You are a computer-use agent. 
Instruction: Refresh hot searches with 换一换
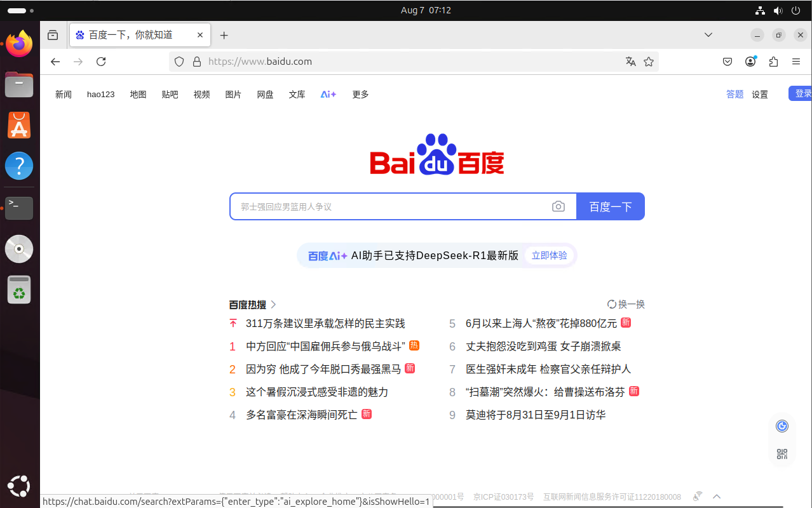(626, 304)
